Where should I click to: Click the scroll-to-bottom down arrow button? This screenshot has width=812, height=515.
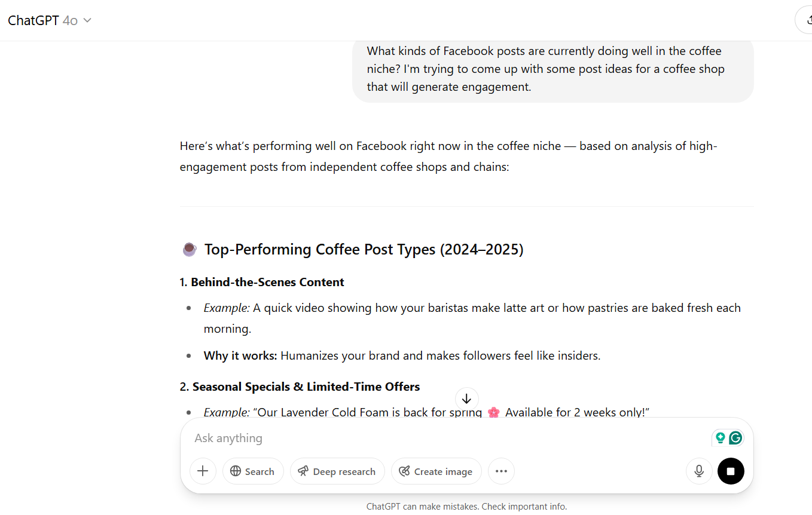tap(466, 399)
